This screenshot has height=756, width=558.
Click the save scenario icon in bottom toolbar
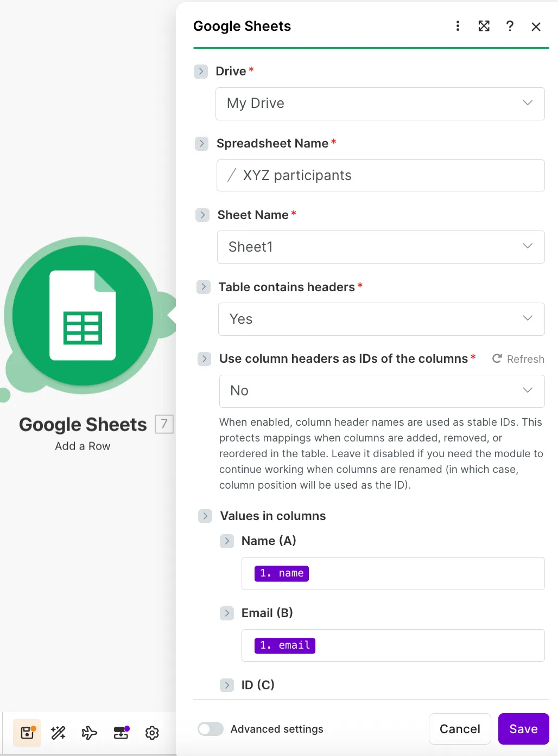27,733
